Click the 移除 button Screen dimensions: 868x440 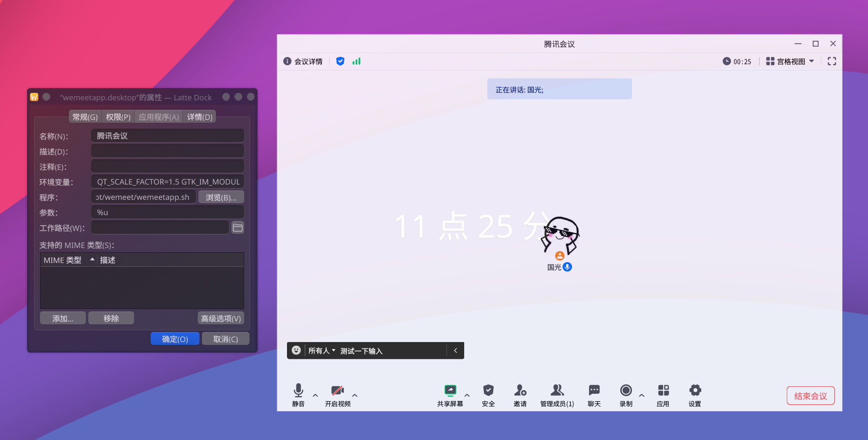point(111,318)
